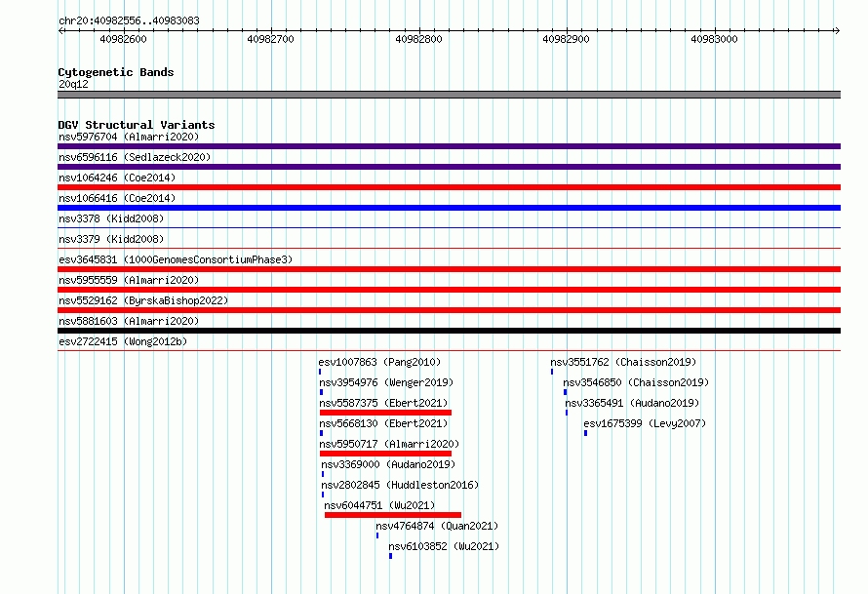
Task: Click nsv3546850 (Chaisson2019) label
Action: point(636,382)
